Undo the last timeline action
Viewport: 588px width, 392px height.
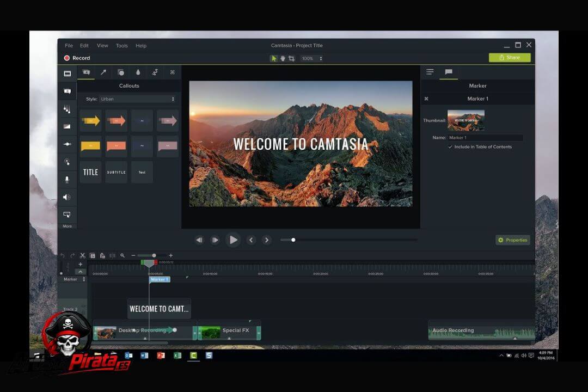62,255
